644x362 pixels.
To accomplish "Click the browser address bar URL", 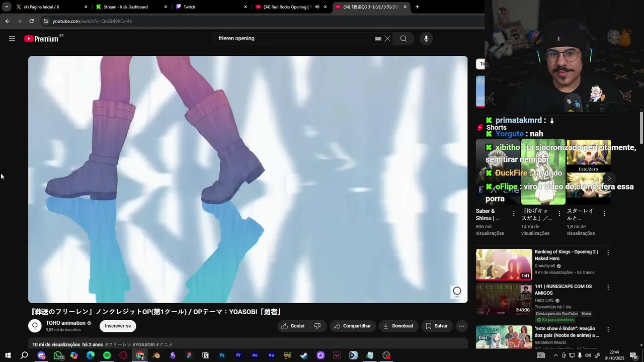I will point(92,21).
